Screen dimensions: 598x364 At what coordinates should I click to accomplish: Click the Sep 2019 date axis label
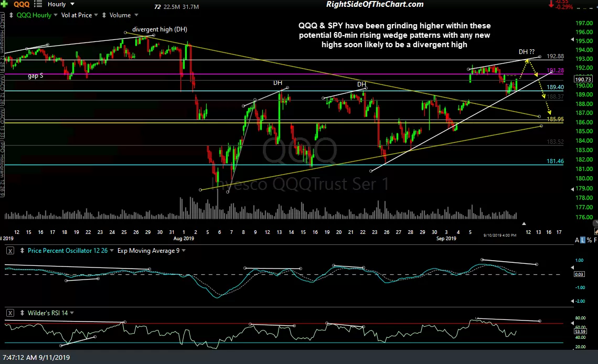coord(446,239)
